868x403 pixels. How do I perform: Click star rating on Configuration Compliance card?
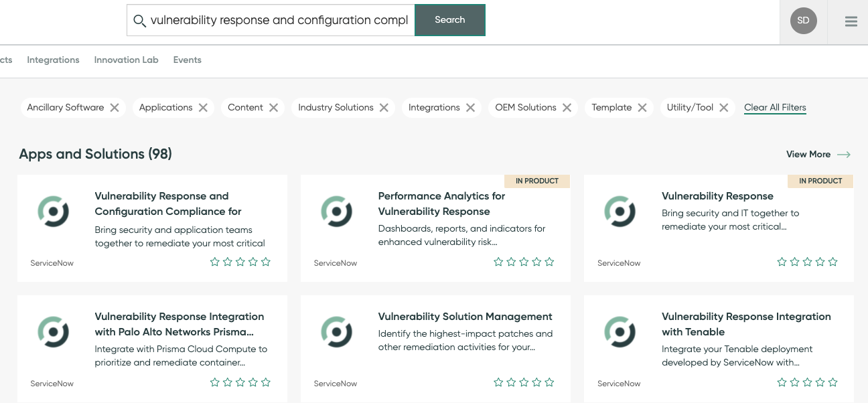point(240,262)
